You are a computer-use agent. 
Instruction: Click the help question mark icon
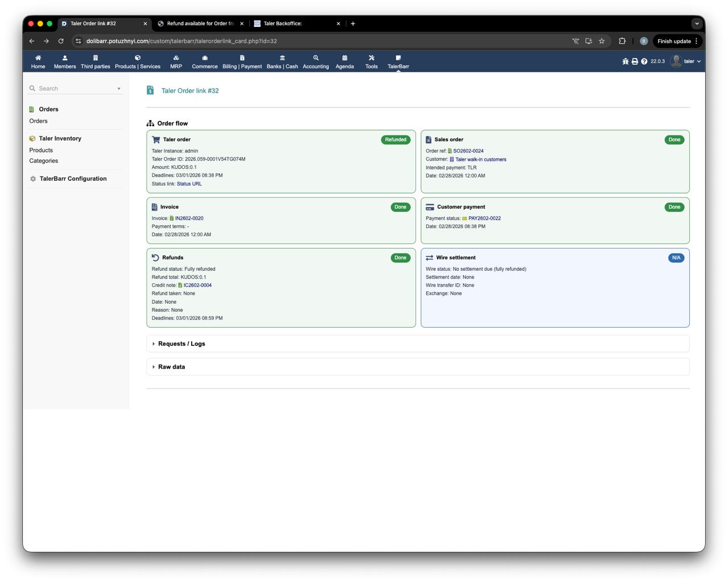tap(644, 61)
